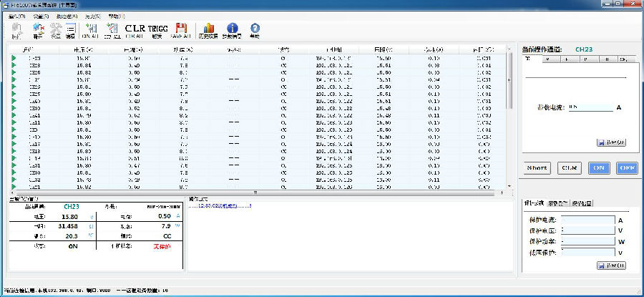This screenshot has height=297, width=644.
Task: Switch to the first protection parameters tab
Action: [533, 204]
